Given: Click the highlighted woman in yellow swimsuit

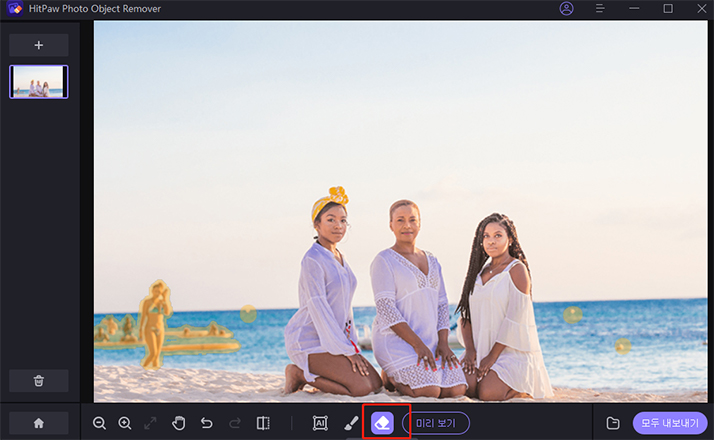Looking at the screenshot, I should [x=155, y=325].
